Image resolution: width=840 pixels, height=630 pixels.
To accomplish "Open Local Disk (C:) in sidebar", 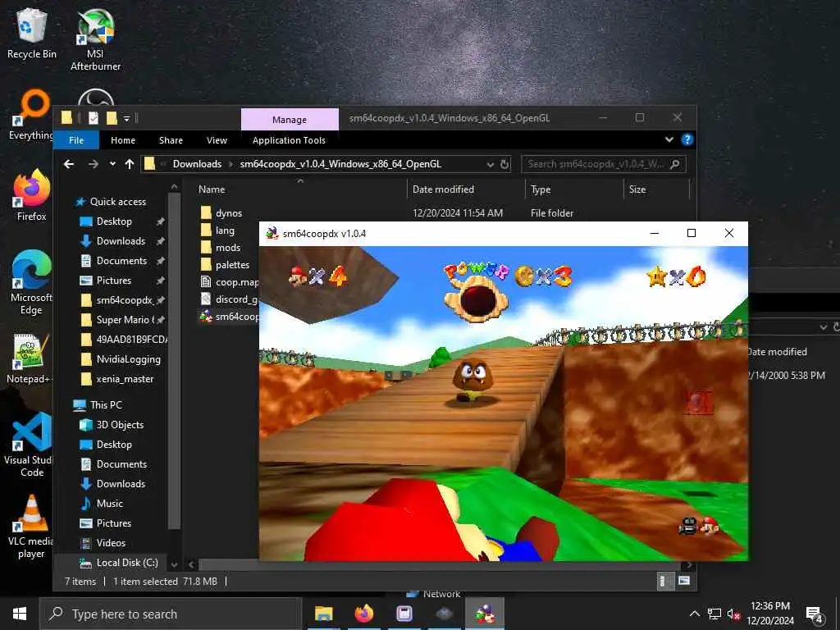I will [x=127, y=563].
